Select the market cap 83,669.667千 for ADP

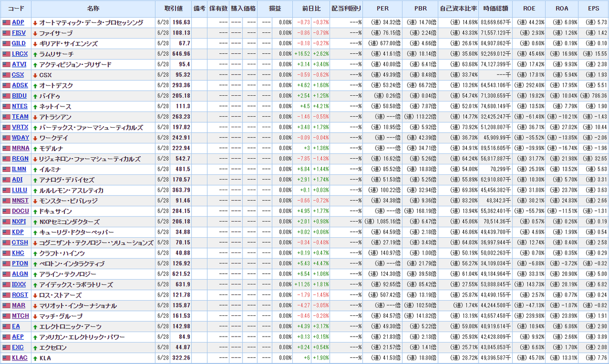tap(495, 22)
